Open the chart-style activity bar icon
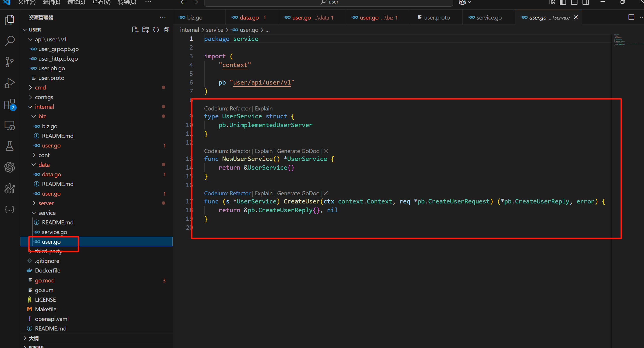The width and height of the screenshot is (644, 348). coord(10,188)
